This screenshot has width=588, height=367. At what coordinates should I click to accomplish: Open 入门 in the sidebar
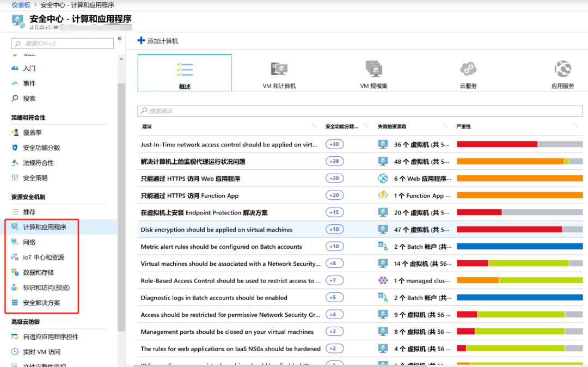(x=29, y=68)
